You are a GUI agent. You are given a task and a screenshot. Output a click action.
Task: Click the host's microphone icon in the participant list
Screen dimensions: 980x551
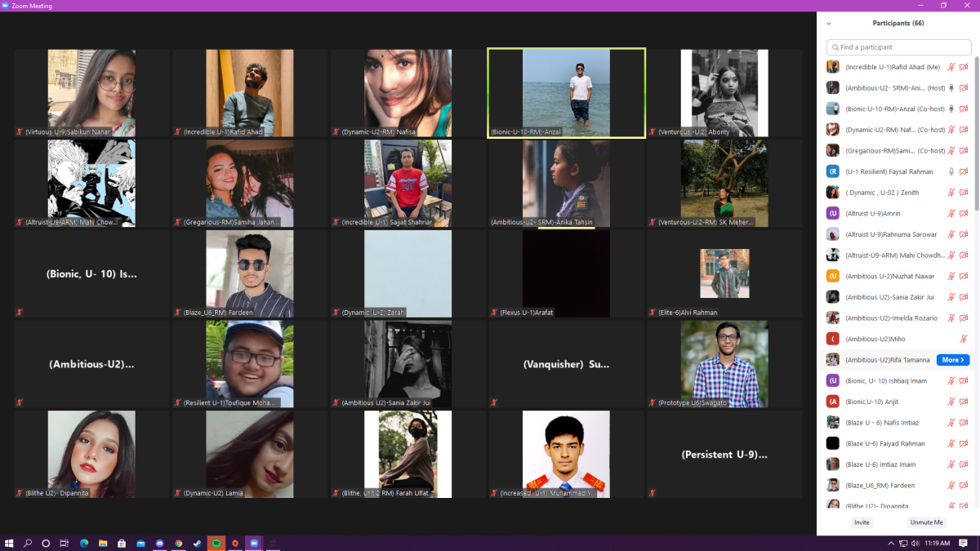coord(951,88)
